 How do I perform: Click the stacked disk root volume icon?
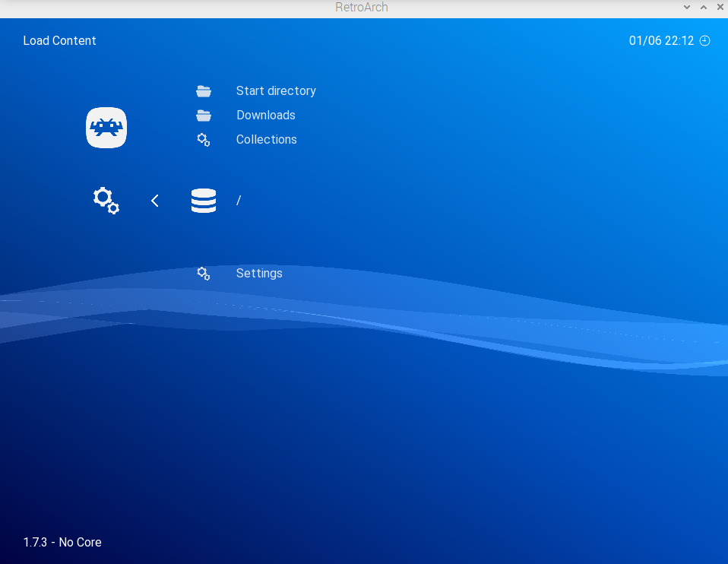(x=204, y=201)
